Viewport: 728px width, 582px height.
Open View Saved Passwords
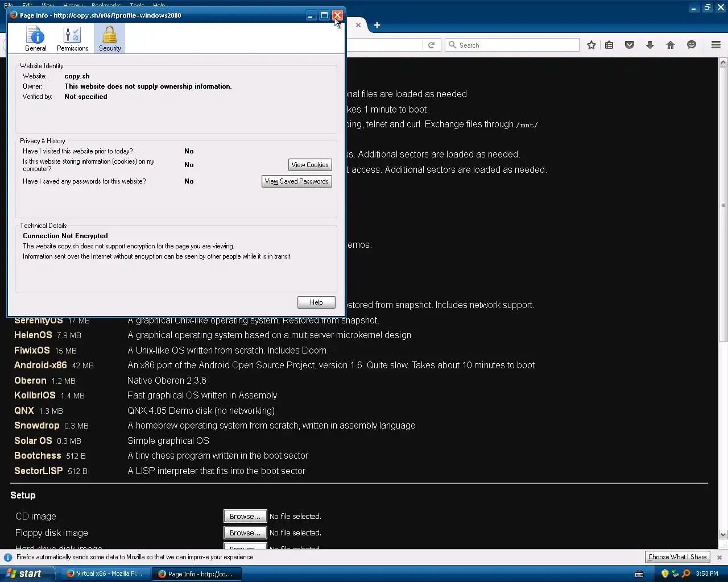[x=297, y=181]
